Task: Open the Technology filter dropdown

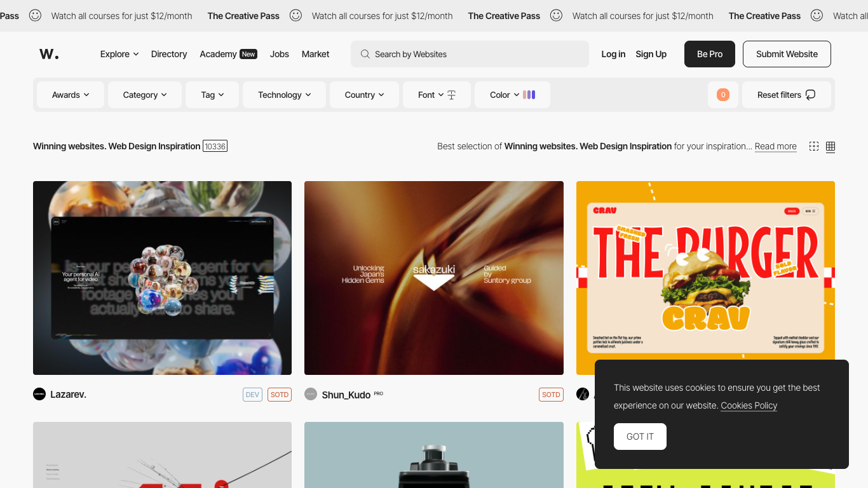Action: pos(284,95)
